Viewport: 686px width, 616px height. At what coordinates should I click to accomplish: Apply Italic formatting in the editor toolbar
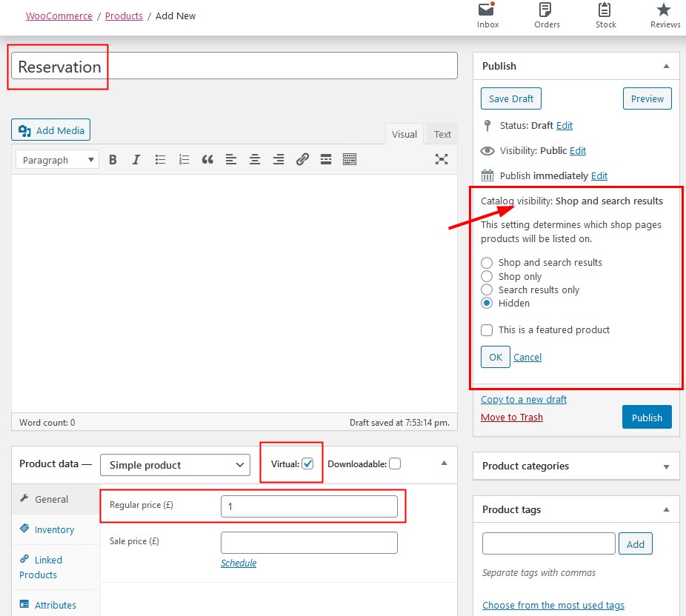point(136,159)
